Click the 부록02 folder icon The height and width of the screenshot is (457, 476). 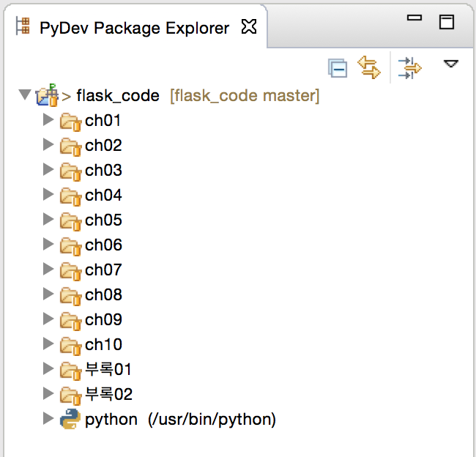[x=70, y=396]
